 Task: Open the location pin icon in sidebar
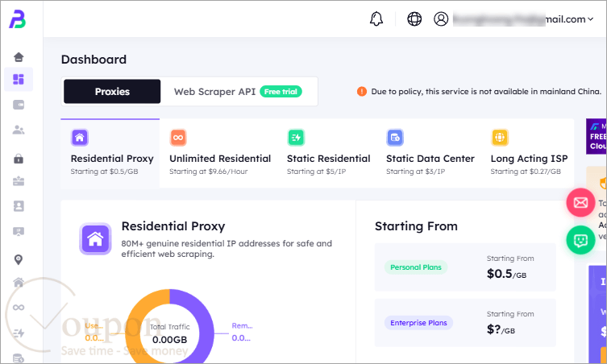click(x=19, y=259)
